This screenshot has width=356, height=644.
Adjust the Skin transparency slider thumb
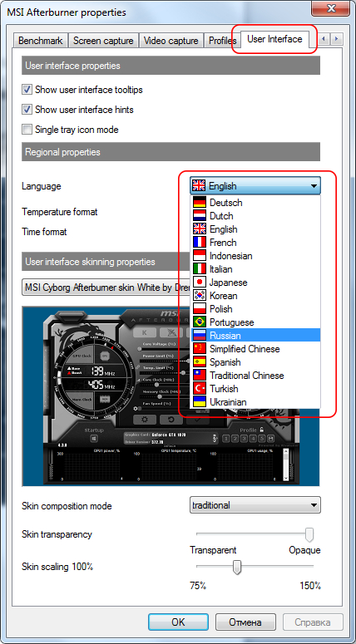click(x=309, y=535)
